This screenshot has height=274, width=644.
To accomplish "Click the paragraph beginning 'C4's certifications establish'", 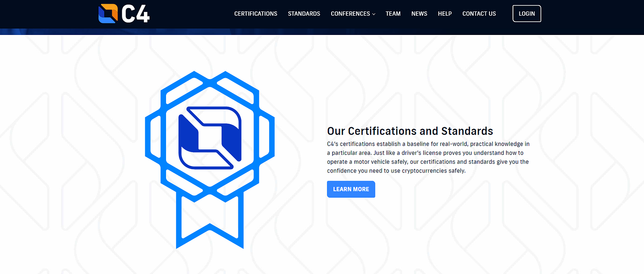I will coord(428,157).
